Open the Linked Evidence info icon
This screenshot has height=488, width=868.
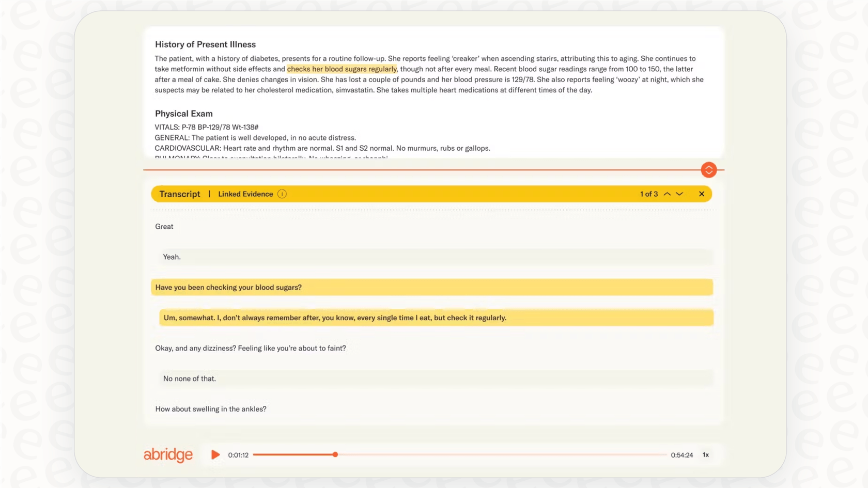coord(282,194)
